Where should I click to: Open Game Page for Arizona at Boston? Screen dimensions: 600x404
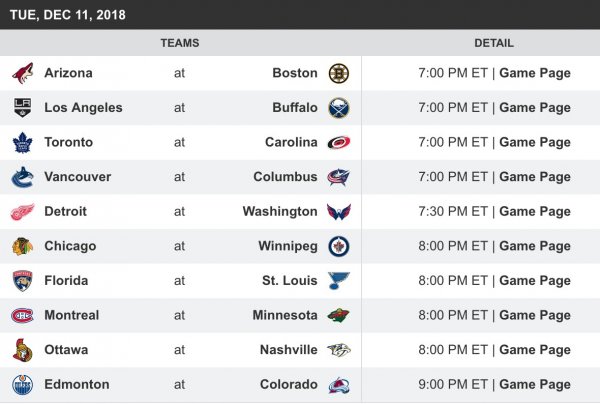tap(534, 73)
